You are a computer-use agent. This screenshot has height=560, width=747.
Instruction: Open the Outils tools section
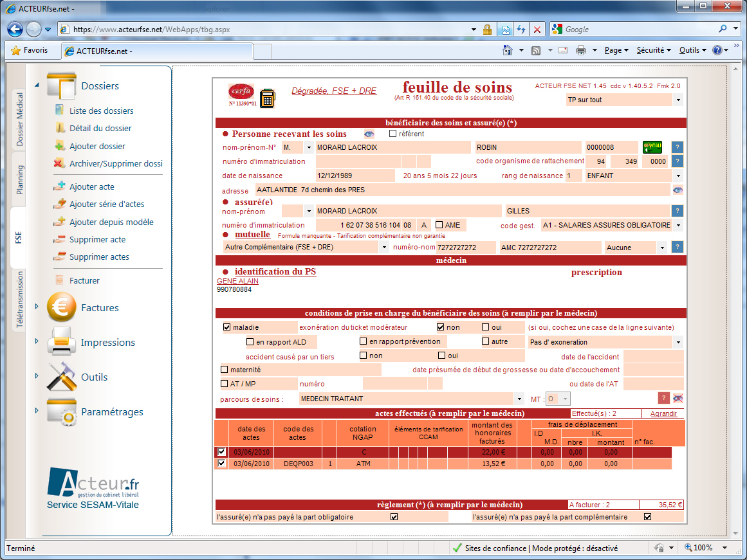point(62,377)
